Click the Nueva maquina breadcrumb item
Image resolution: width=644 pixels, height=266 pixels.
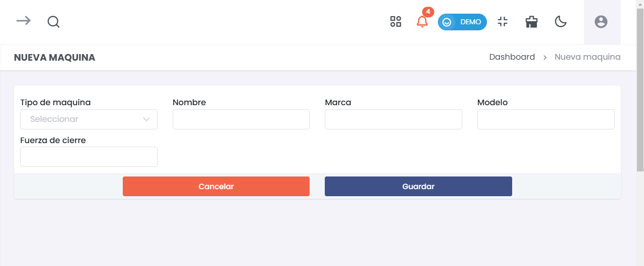pyautogui.click(x=587, y=57)
